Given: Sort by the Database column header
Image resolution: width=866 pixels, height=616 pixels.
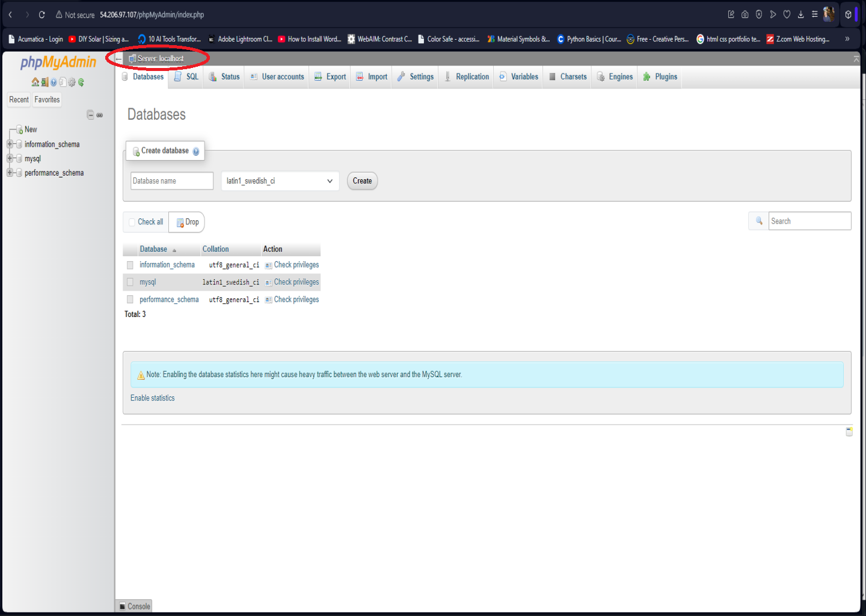Looking at the screenshot, I should click(153, 249).
